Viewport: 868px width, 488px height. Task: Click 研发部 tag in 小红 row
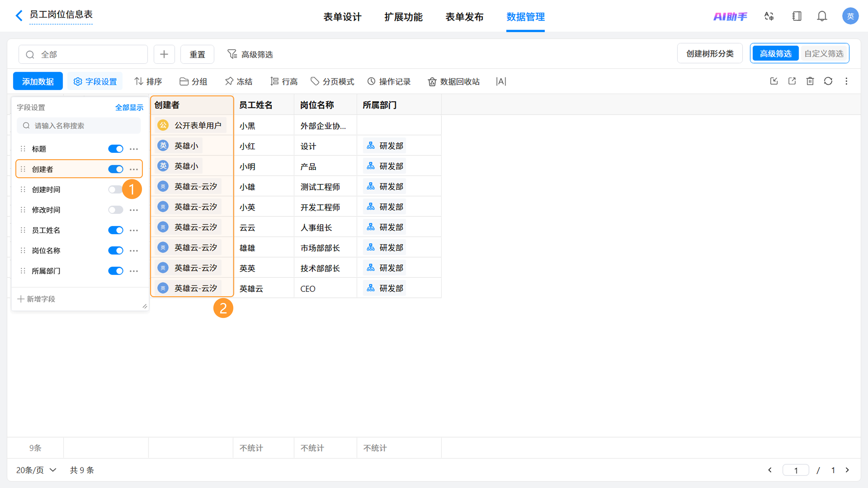(384, 146)
